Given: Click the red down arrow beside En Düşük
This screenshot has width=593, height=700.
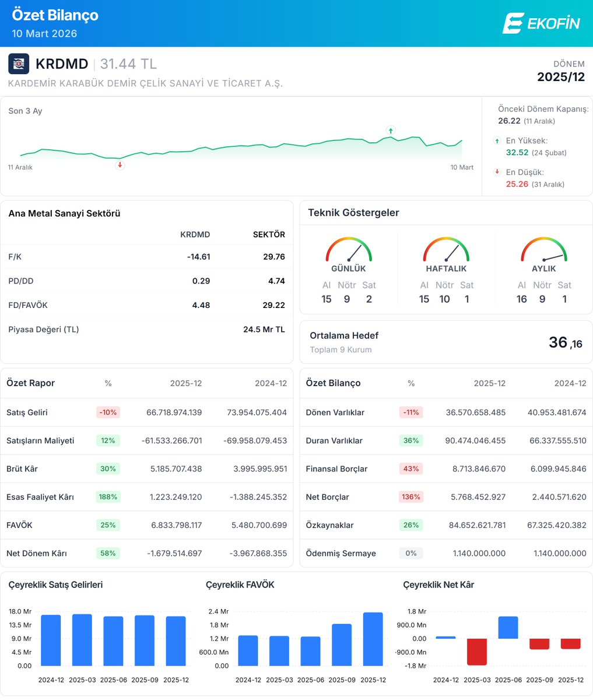Looking at the screenshot, I should tap(497, 172).
